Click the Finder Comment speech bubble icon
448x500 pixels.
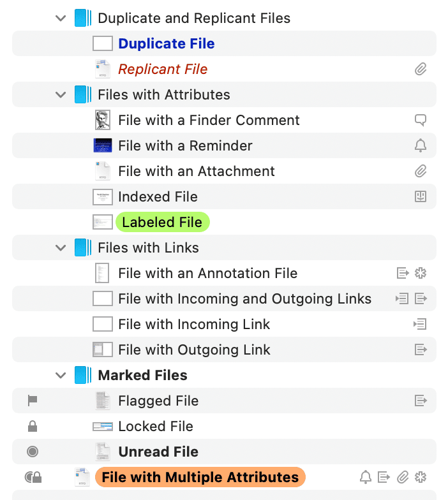[x=421, y=120]
